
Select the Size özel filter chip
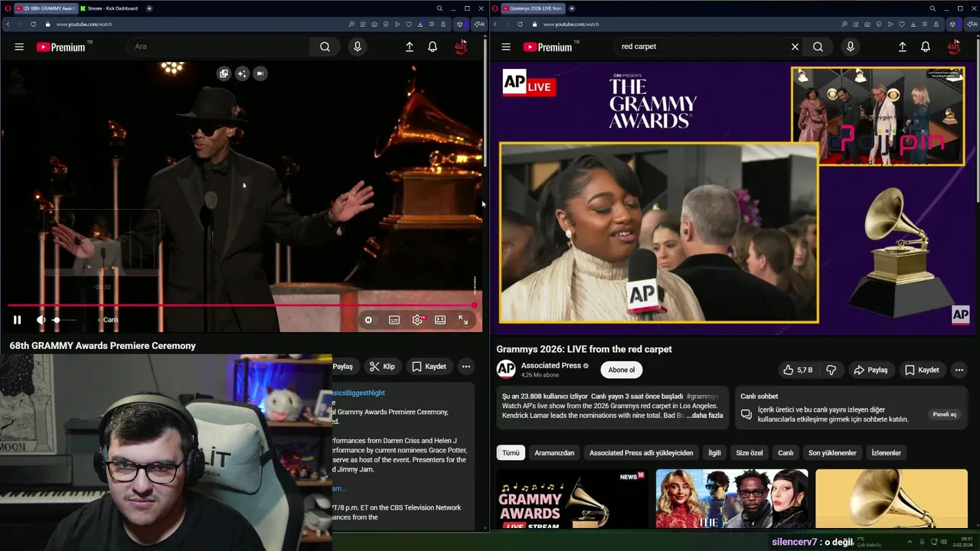tap(750, 452)
